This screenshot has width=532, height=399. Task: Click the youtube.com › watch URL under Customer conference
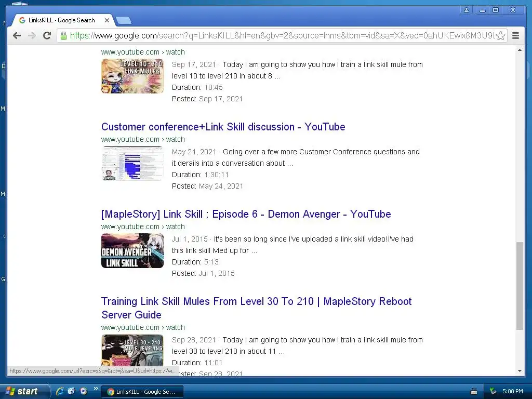(x=143, y=139)
